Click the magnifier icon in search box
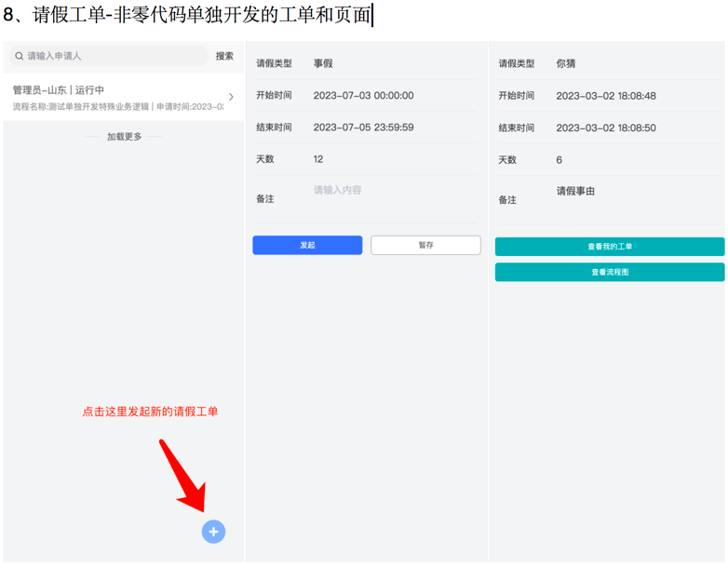 [x=19, y=56]
